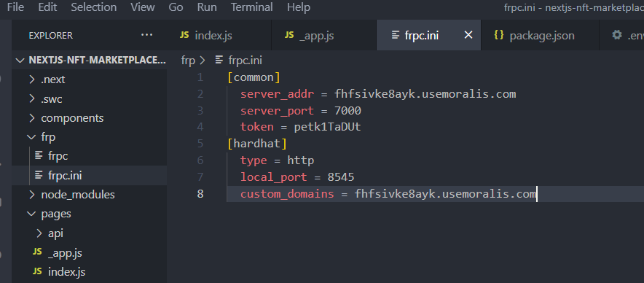The image size is (644, 283).
Task: Open the File menu
Action: pos(15,7)
